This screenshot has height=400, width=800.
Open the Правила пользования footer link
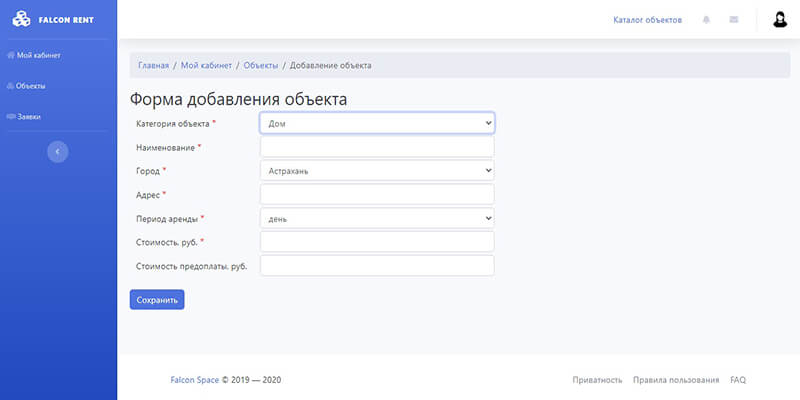point(676,380)
